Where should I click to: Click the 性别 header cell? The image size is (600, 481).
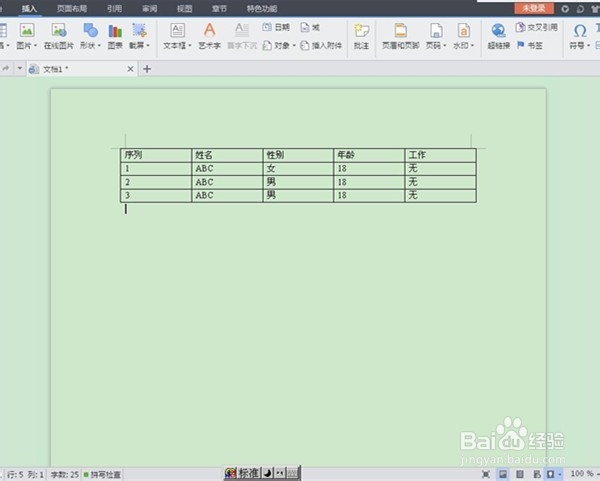298,155
